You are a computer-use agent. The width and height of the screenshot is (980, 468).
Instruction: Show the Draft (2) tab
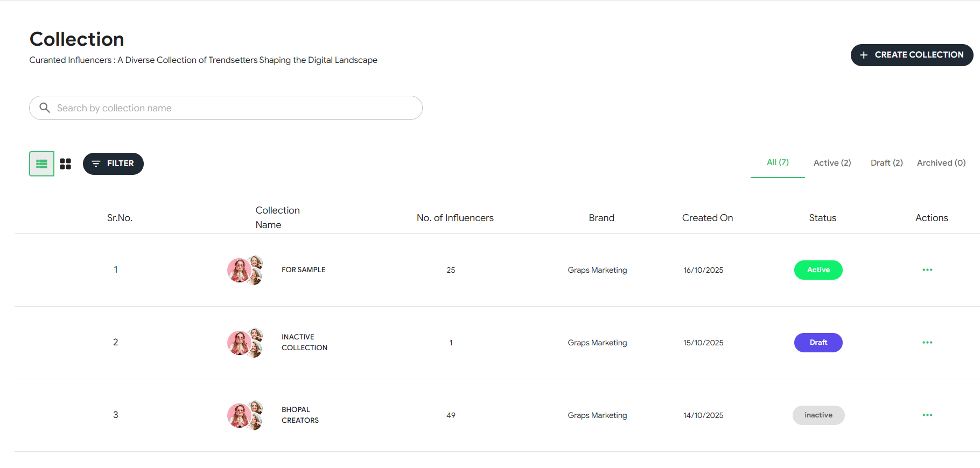(886, 163)
